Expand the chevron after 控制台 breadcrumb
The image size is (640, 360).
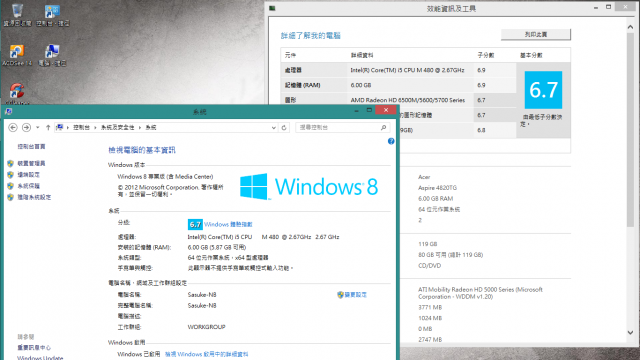pos(96,128)
